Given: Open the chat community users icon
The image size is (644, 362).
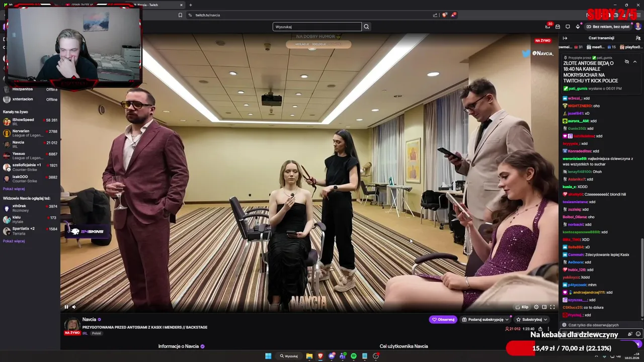Looking at the screenshot, I should click(638, 38).
